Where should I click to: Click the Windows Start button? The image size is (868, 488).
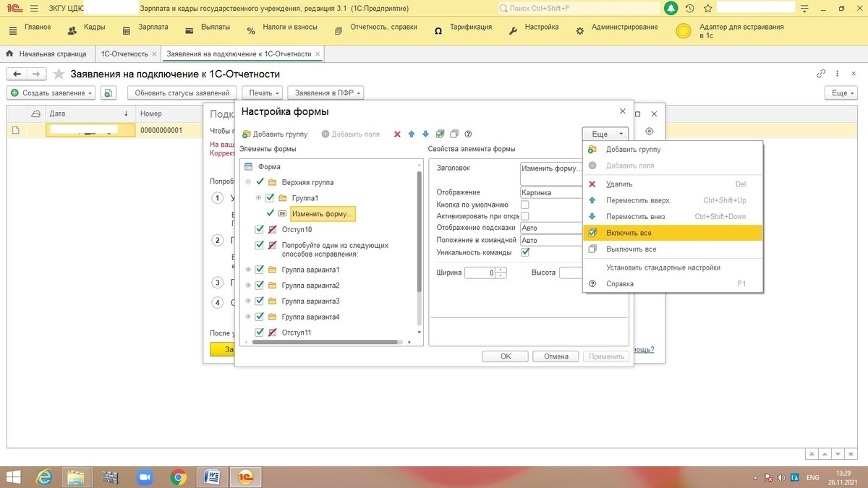13,477
